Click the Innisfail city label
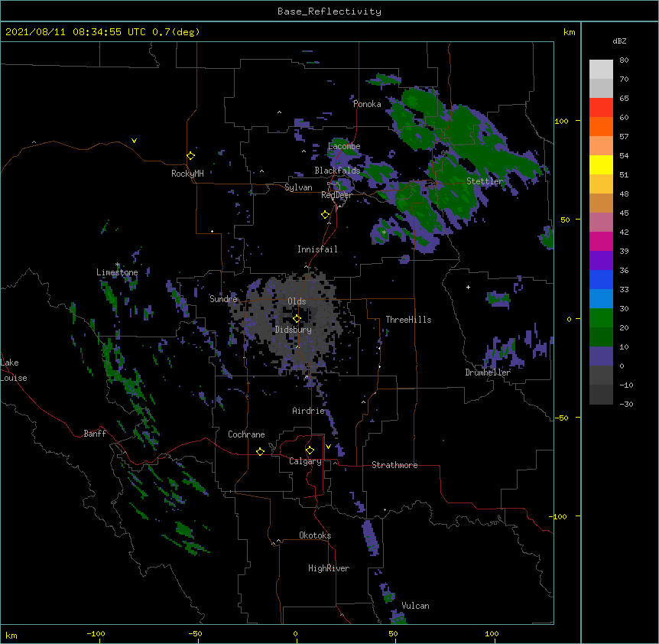 317,249
